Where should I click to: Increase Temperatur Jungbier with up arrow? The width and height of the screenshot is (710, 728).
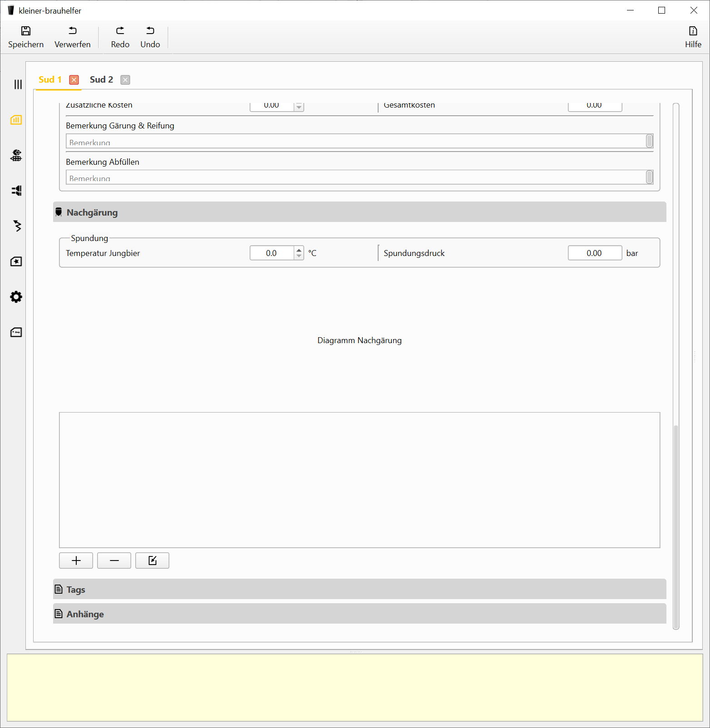(299, 250)
